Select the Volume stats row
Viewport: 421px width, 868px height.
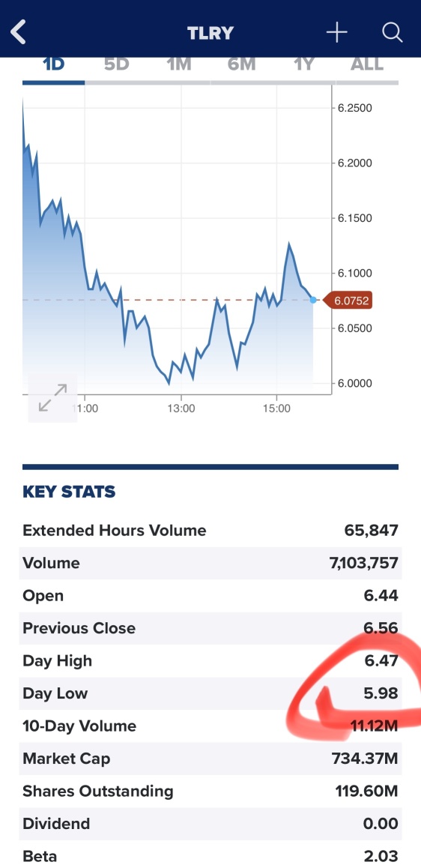[210, 563]
